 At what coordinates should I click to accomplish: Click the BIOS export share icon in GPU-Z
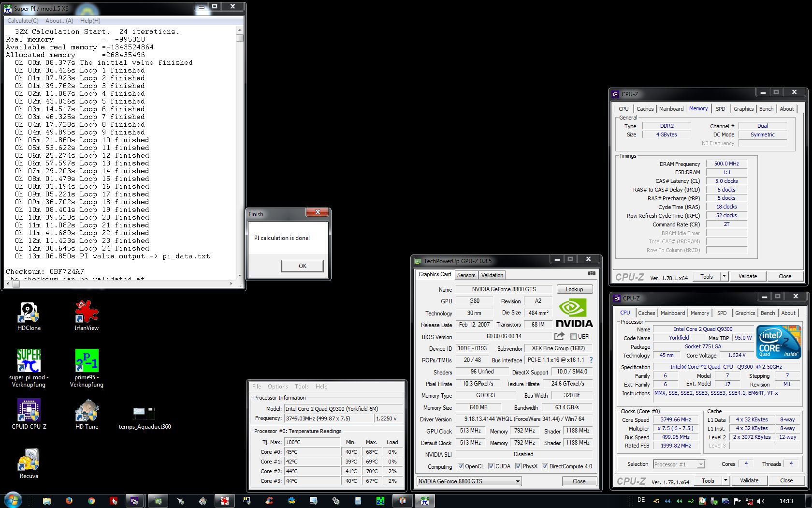click(x=559, y=336)
